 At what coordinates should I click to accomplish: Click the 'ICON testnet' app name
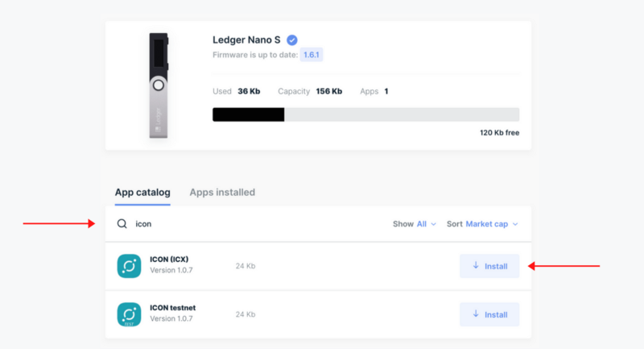(x=173, y=308)
